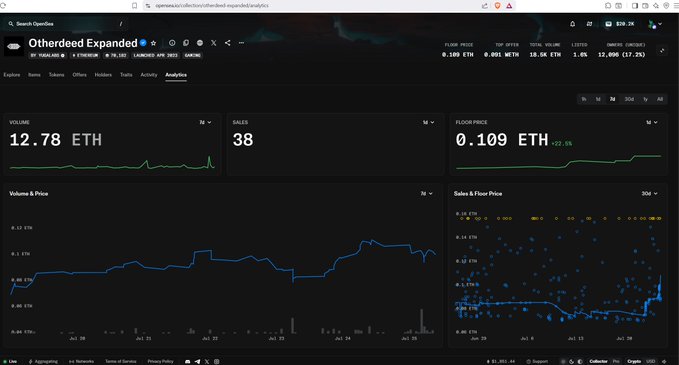Screen dimensions: 679x365
Task: Open the Discord icon in footer
Action: pyautogui.click(x=188, y=361)
